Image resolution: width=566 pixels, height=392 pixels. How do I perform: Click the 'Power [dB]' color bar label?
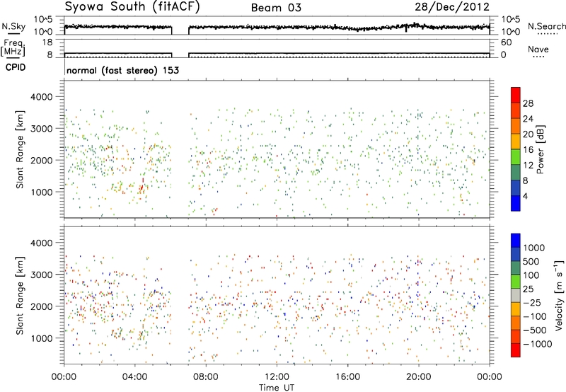click(540, 149)
